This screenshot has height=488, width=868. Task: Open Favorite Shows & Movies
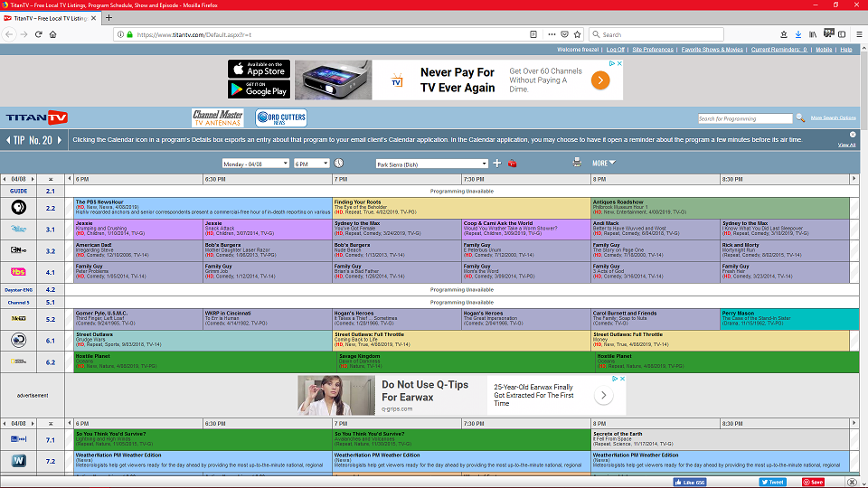pos(712,49)
